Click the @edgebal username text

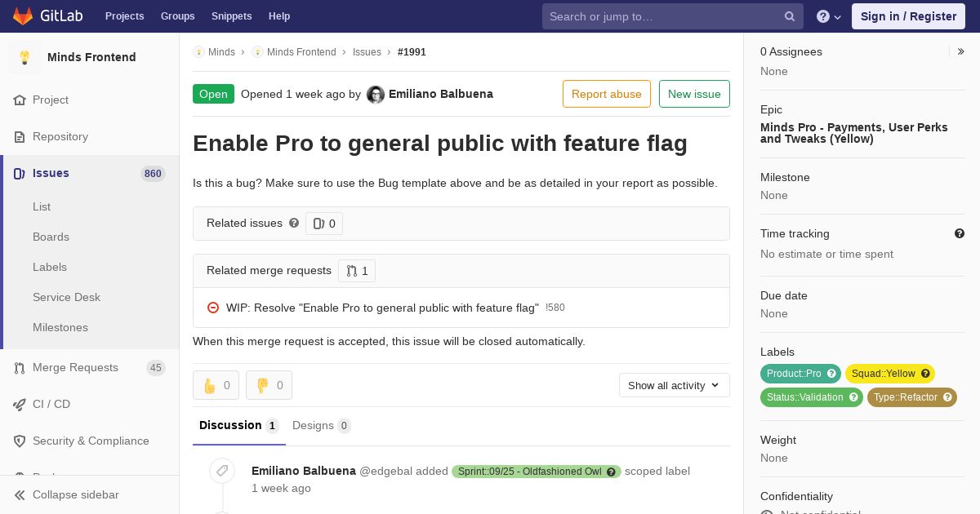(385, 471)
